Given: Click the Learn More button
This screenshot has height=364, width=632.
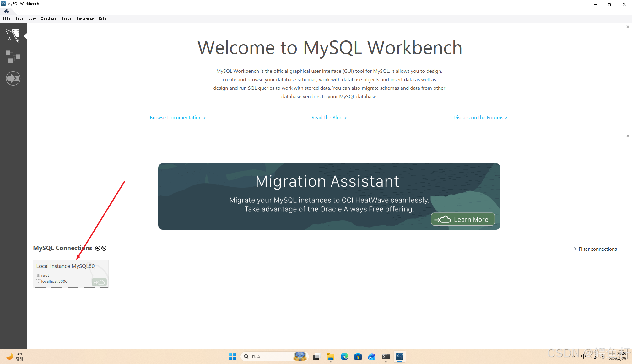Looking at the screenshot, I should (x=463, y=219).
